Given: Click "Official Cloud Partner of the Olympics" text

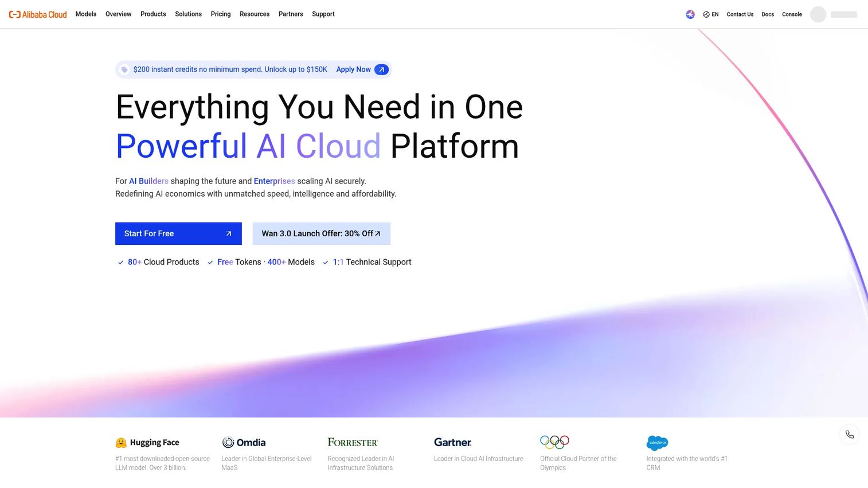Looking at the screenshot, I should click(x=578, y=463).
